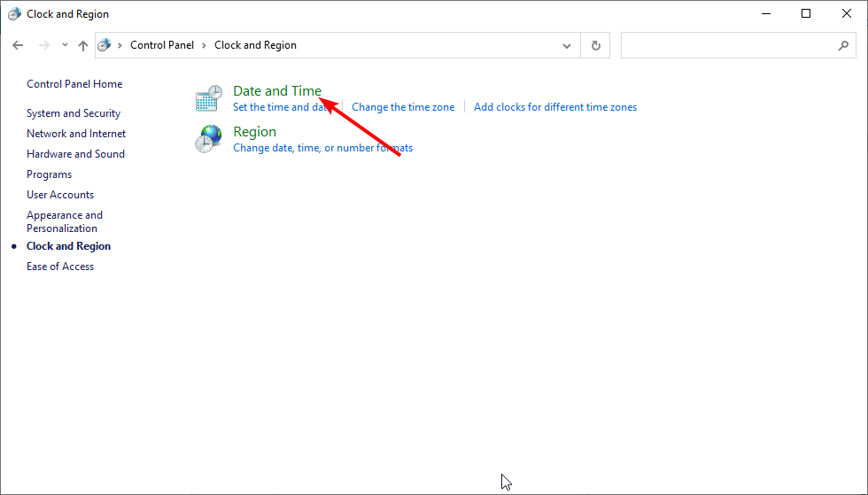This screenshot has height=495, width=868.
Task: Click Set the time and date
Action: pos(283,107)
